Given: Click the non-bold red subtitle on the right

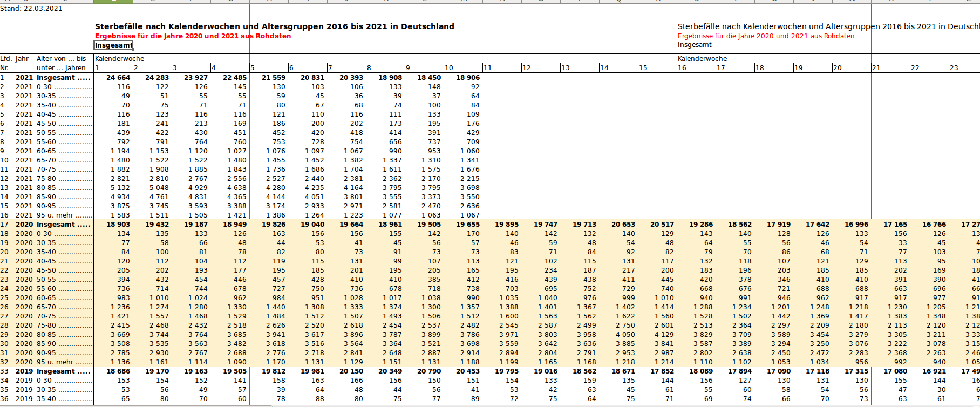Looking at the screenshot, I should pyautogui.click(x=766, y=36).
